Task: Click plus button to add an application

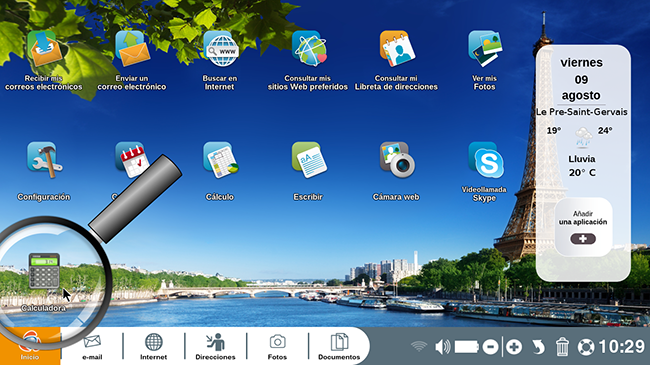Action: [583, 239]
